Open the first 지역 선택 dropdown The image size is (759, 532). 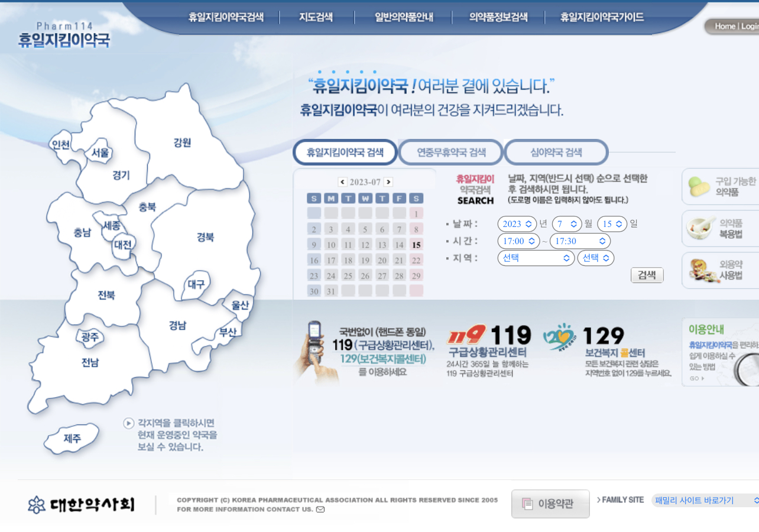click(536, 258)
